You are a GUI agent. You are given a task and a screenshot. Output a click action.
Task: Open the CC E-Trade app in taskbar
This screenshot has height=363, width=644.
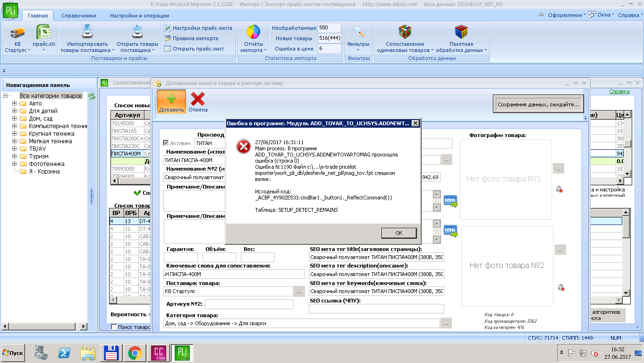click(158, 353)
